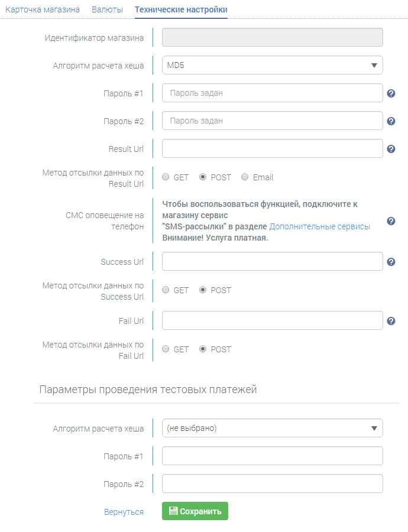408x532 pixels.
Task: Open help for СМС оповещение
Action: (x=391, y=221)
